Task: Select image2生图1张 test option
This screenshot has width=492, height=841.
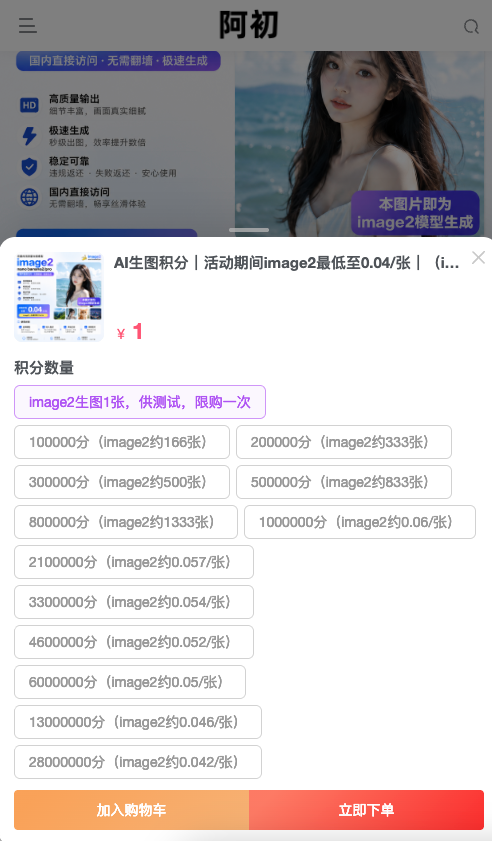Action: coord(140,402)
